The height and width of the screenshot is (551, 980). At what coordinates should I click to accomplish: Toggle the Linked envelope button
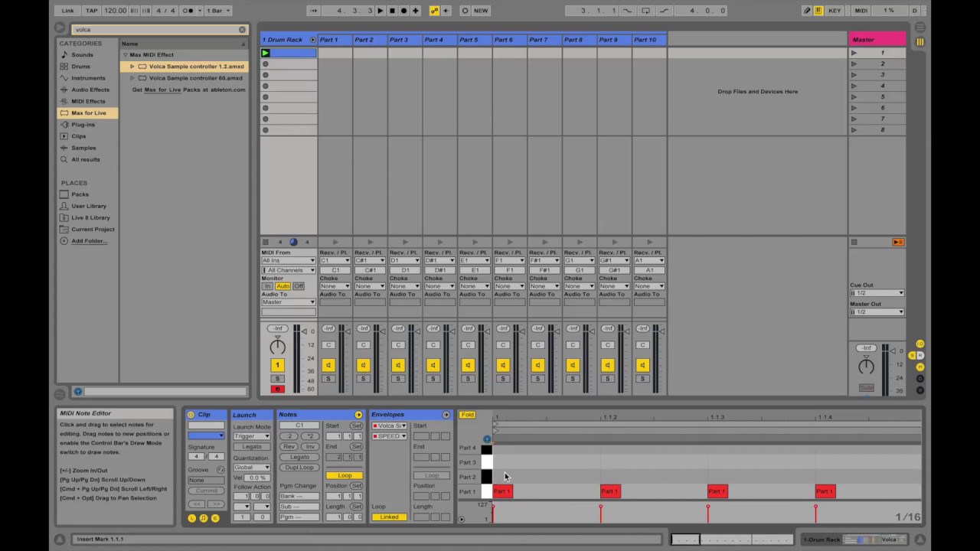pos(389,517)
